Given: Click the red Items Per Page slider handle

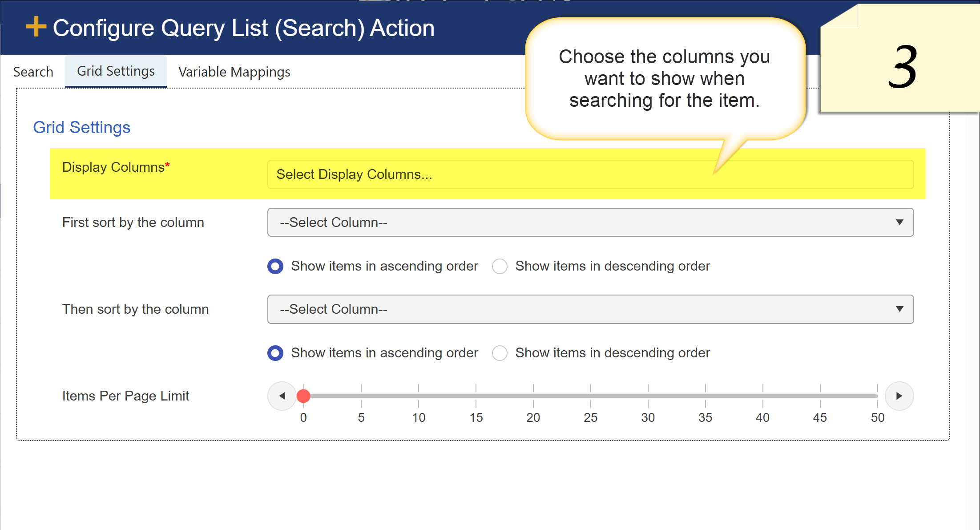Looking at the screenshot, I should coord(303,396).
